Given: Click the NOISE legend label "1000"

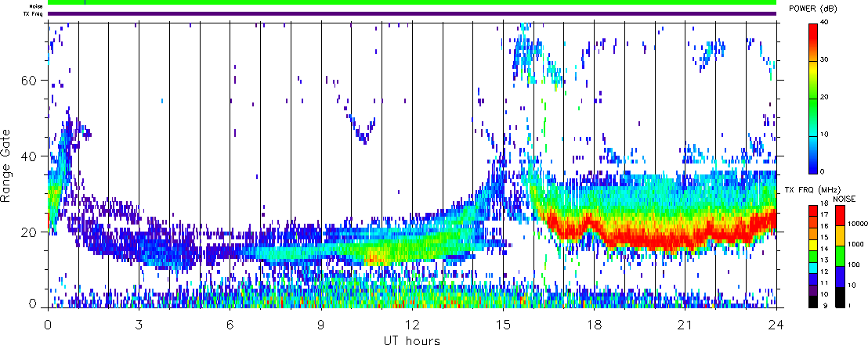Looking at the screenshot, I should [x=855, y=244].
